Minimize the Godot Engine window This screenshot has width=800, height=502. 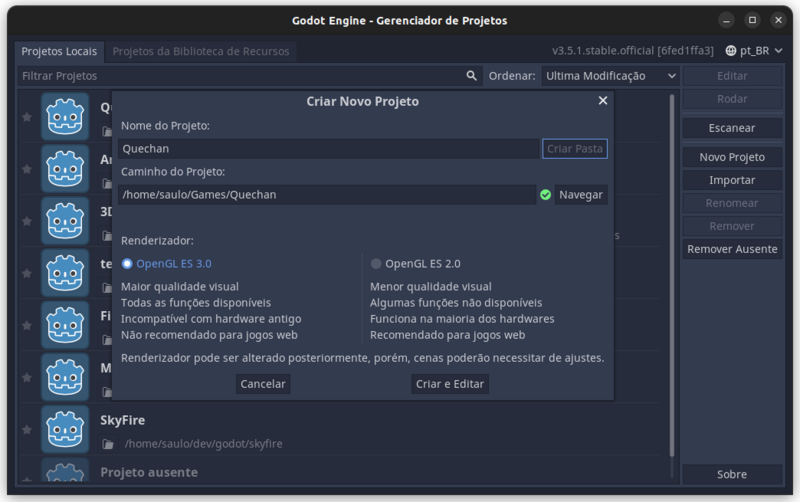726,20
